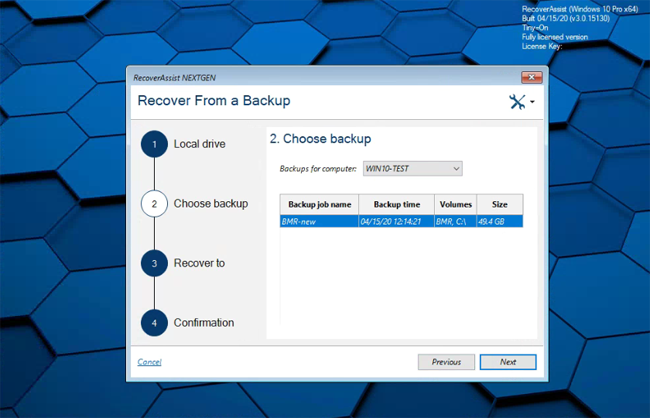Click the 04/15/20 12:14:21 backup time cell

[397, 221]
